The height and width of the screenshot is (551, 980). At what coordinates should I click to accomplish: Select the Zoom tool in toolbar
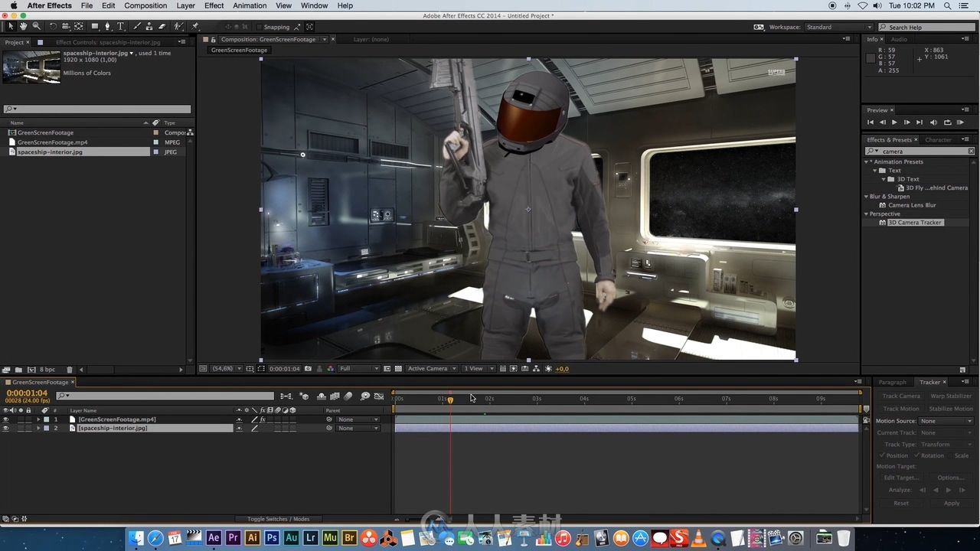[x=36, y=26]
